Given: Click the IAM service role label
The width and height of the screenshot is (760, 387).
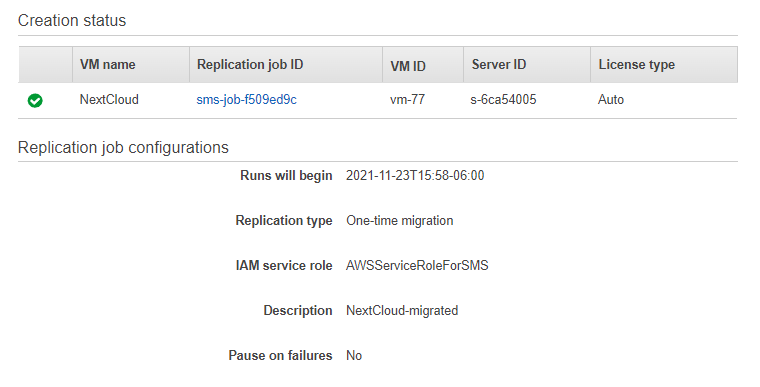Looking at the screenshot, I should (284, 266).
